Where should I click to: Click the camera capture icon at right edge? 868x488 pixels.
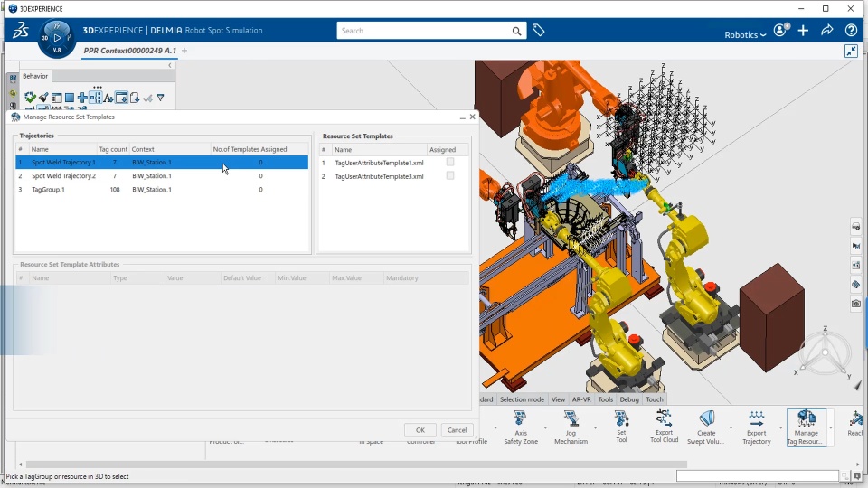pos(856,304)
